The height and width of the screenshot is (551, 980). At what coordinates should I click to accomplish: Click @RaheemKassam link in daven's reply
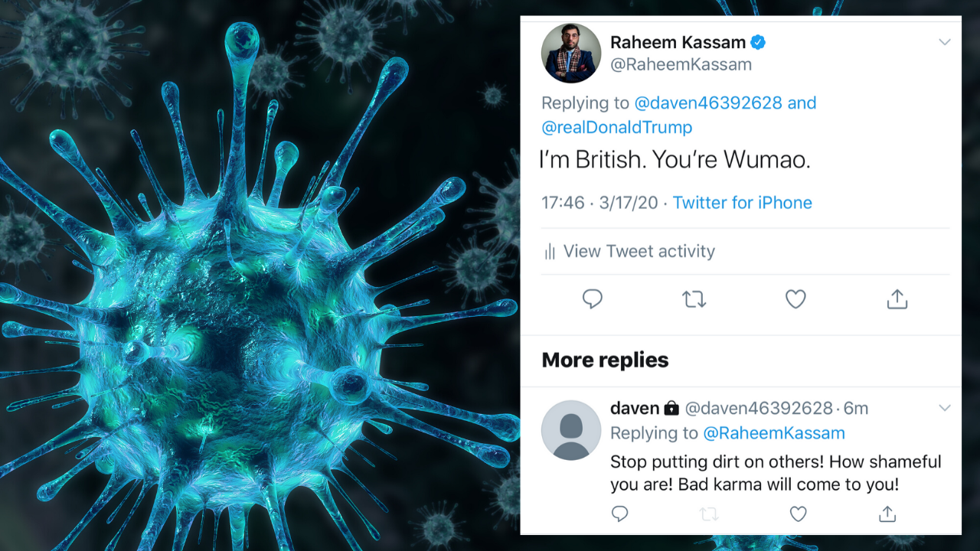[x=773, y=433]
